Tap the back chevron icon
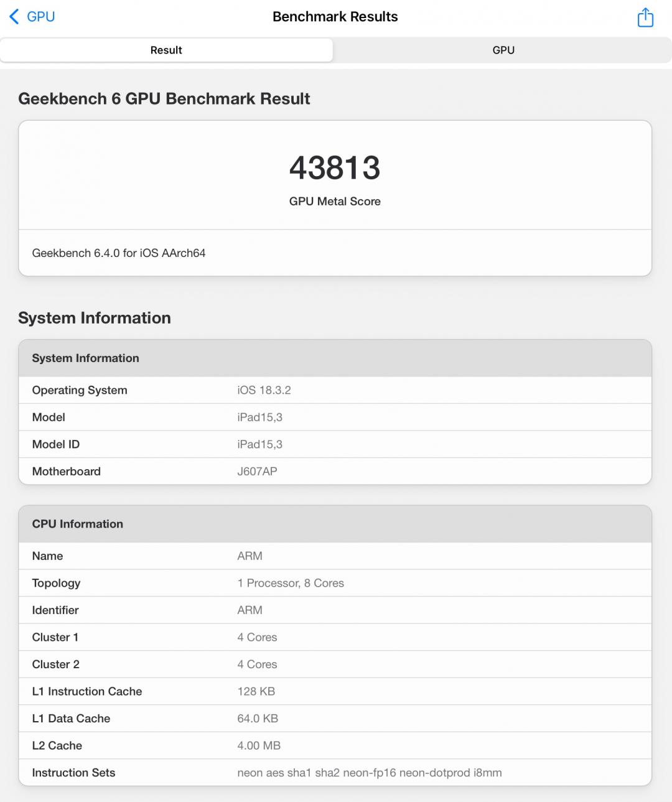This screenshot has height=802, width=672. (14, 17)
